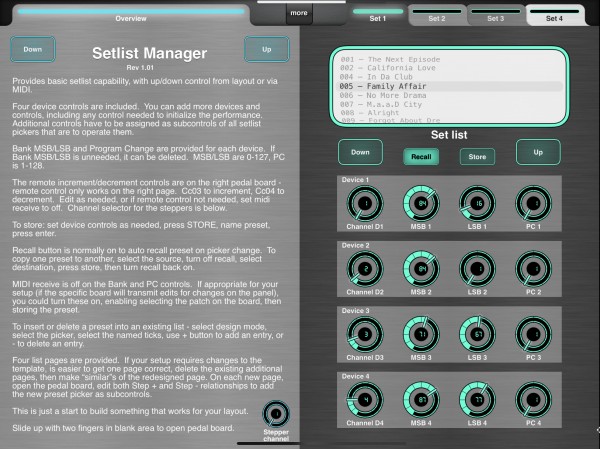Switch to the Set 4 tab
Image resolution: width=600 pixels, height=449 pixels.
tap(554, 15)
